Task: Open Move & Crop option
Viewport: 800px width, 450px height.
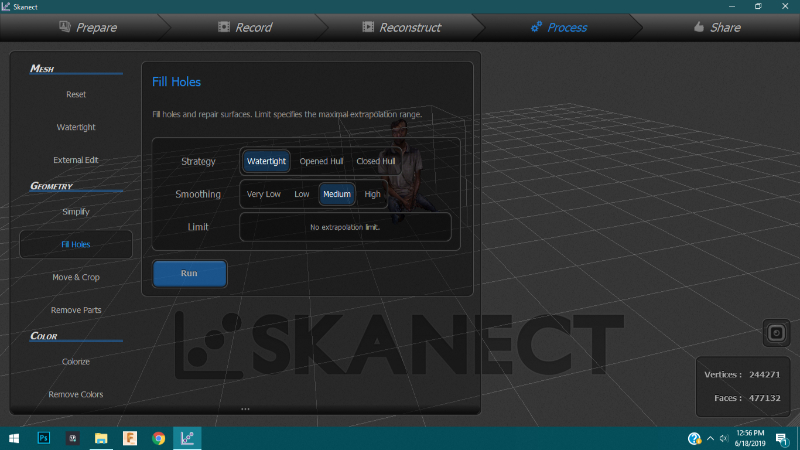Action: click(x=76, y=277)
